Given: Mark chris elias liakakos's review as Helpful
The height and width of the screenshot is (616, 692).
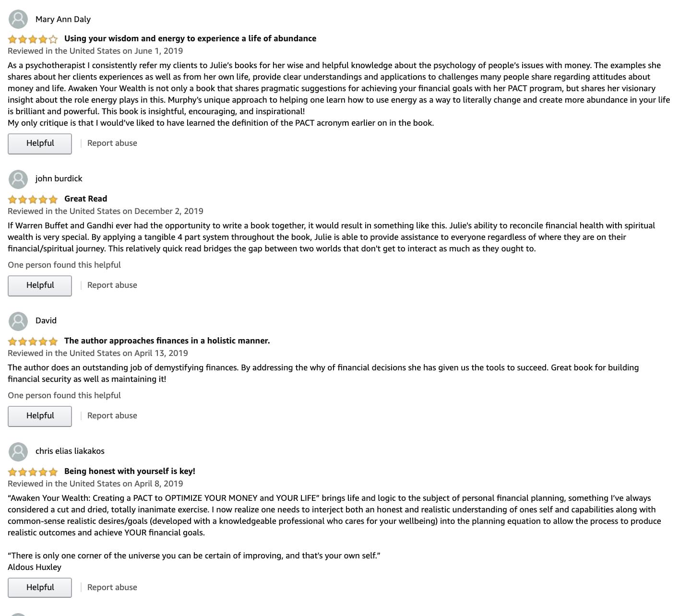Looking at the screenshot, I should coord(40,588).
